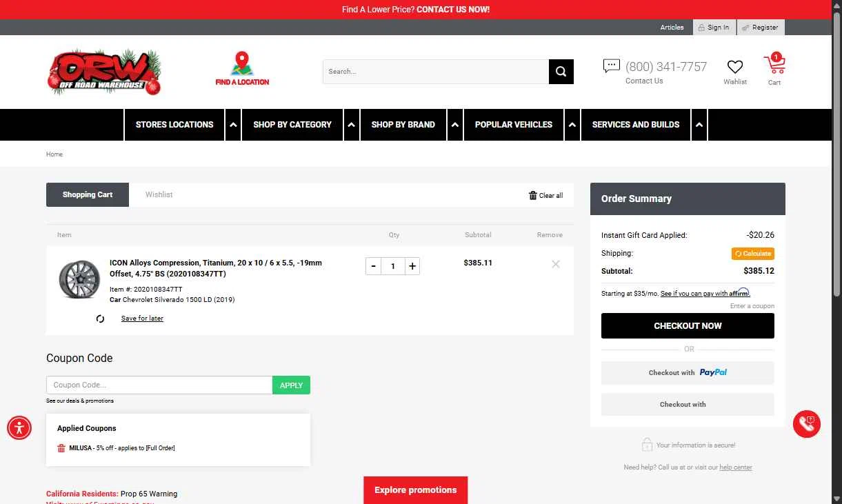Open See our deals & promotions link

point(80,401)
